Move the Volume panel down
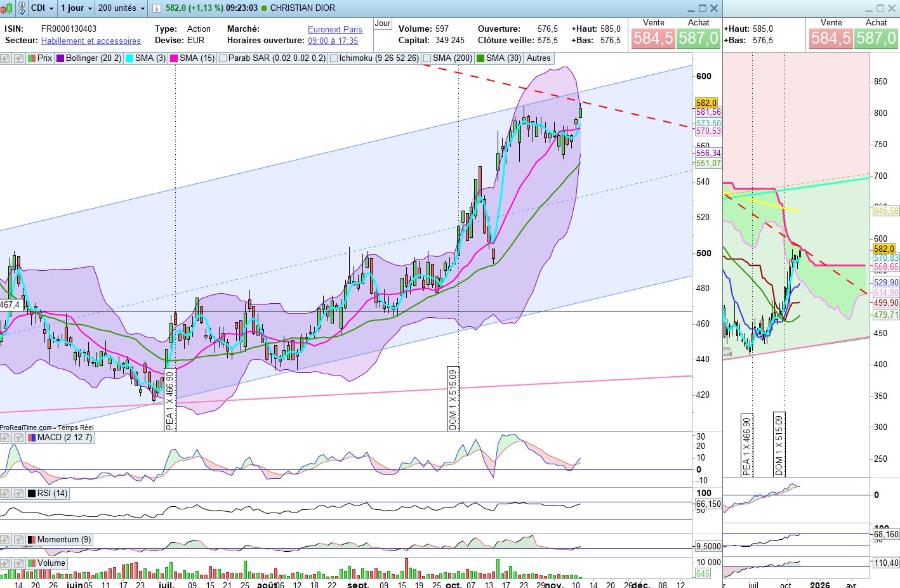The image size is (900, 588). click(5, 563)
